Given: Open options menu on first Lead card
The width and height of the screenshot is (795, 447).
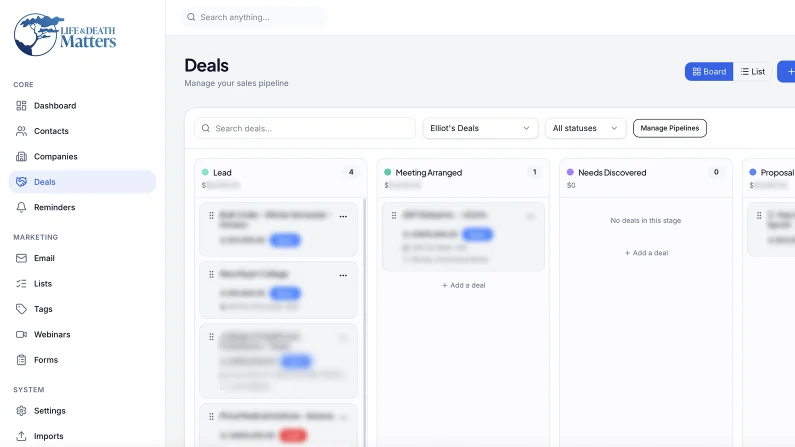Looking at the screenshot, I should tap(343, 216).
